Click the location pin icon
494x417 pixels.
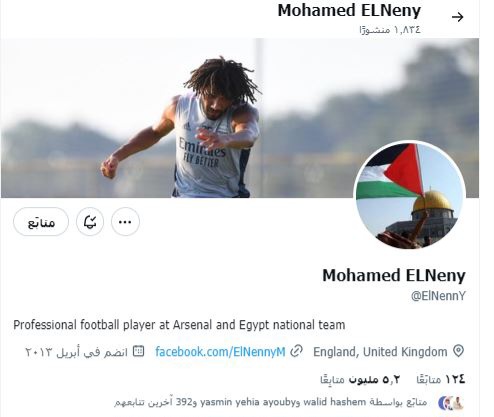(459, 351)
